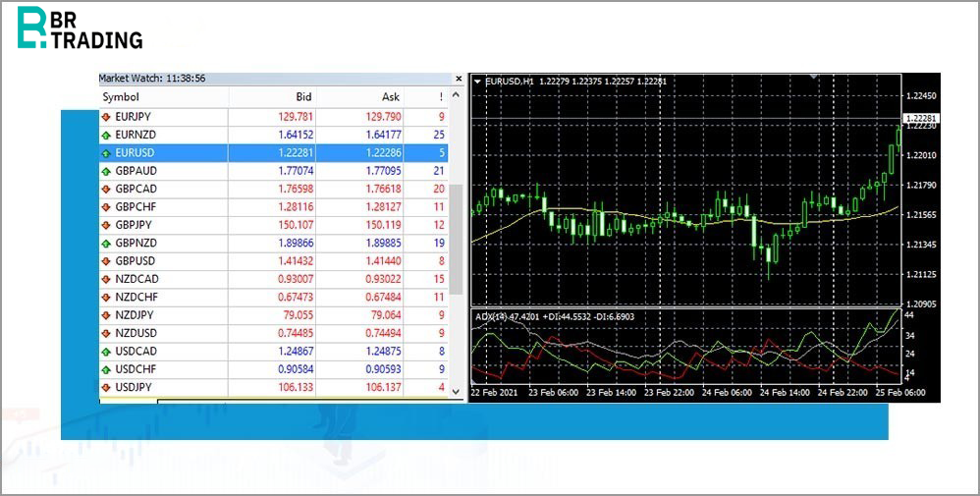Sort by the Symbol column header
Viewport: 980px width, 496px height.
pos(122,97)
